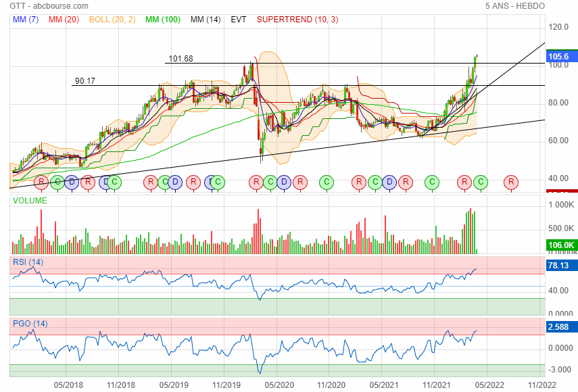Click the 1 000K volume axis value
Screen dimensions: 578x392
561,205
